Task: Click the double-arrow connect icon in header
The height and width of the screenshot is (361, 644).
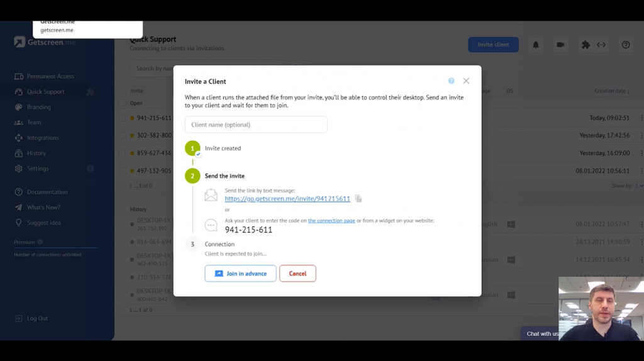Action: click(x=601, y=45)
